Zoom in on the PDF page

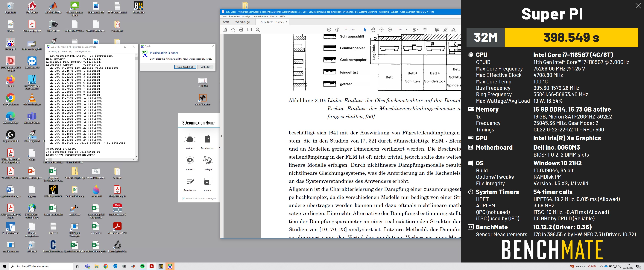(390, 30)
